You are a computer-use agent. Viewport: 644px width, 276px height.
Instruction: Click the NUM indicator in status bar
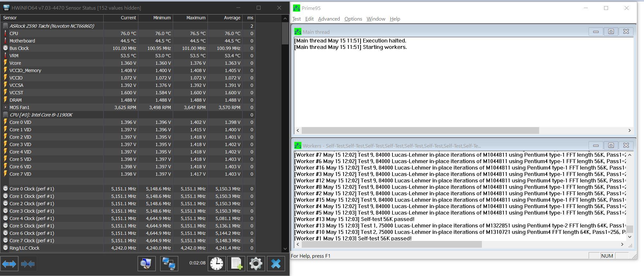[607, 256]
